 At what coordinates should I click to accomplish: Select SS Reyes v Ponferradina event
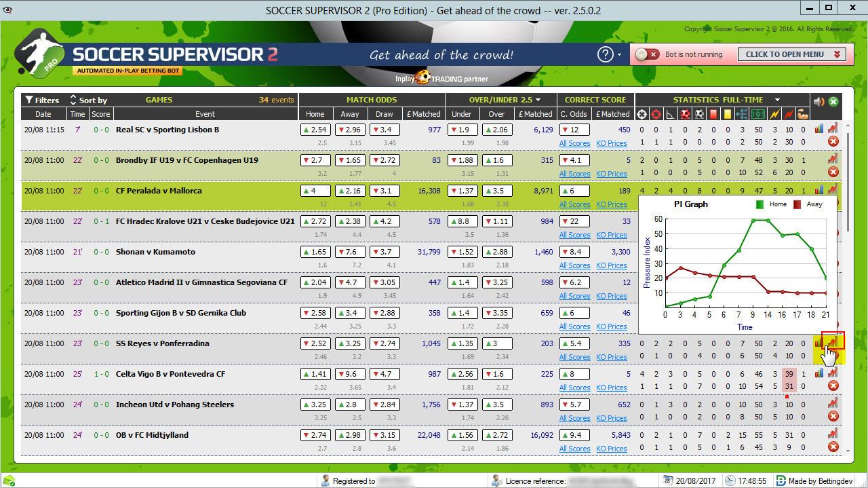click(x=162, y=343)
